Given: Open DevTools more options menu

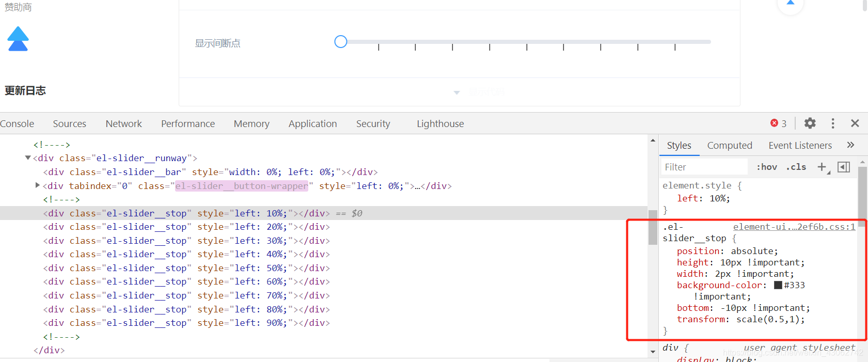Looking at the screenshot, I should click(x=832, y=123).
